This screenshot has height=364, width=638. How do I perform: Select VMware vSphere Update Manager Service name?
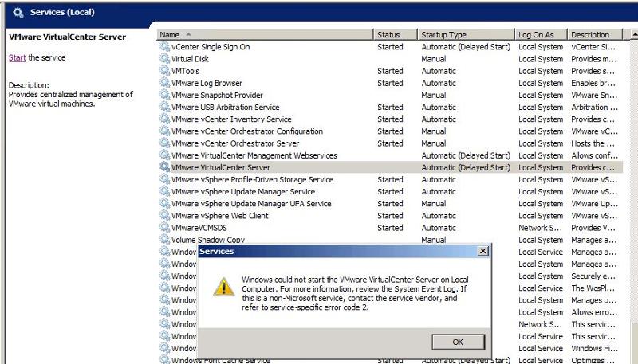tap(243, 192)
